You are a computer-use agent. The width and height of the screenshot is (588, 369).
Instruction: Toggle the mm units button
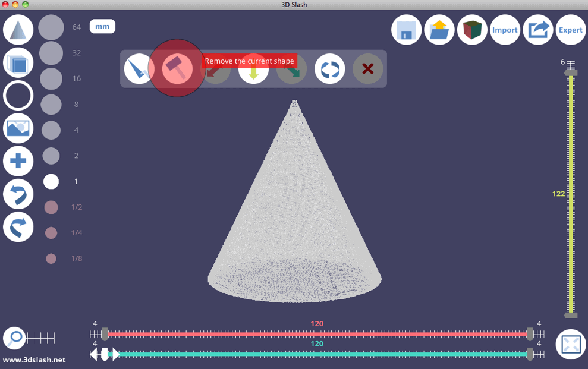102,27
